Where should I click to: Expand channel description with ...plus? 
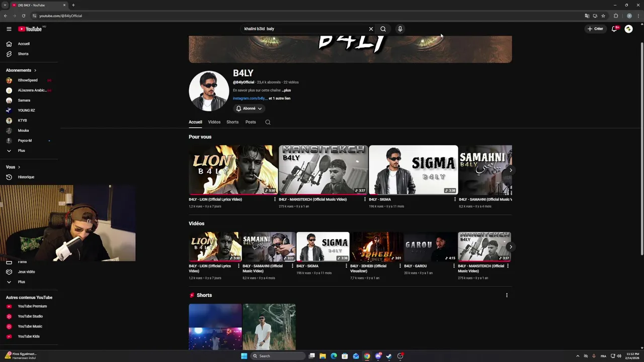pyautogui.click(x=286, y=90)
